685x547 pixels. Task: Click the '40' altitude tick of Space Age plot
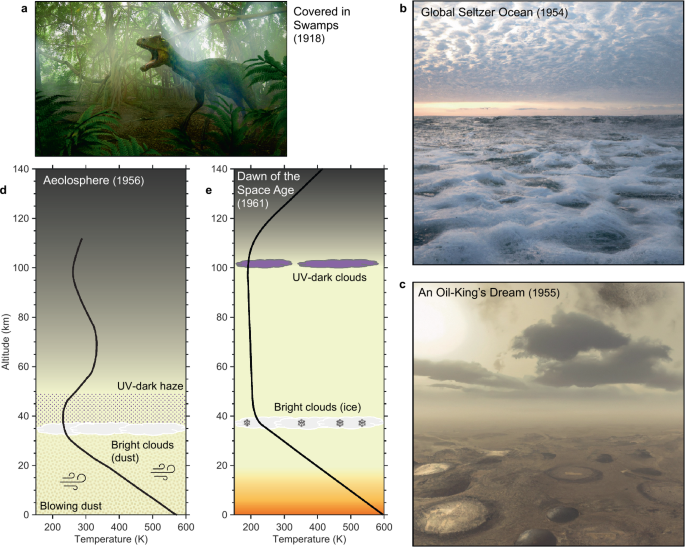click(x=222, y=416)
